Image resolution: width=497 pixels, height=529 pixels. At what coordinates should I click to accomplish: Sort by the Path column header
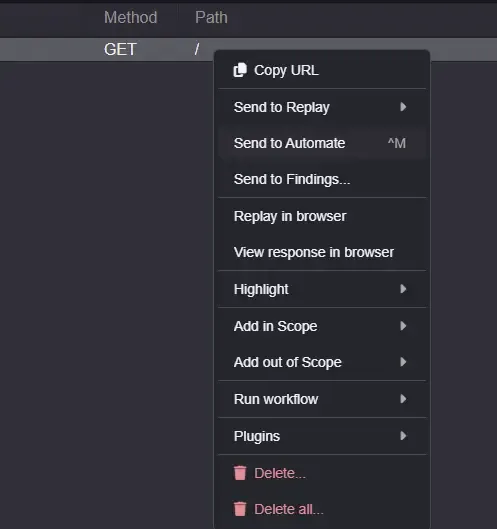pyautogui.click(x=211, y=17)
